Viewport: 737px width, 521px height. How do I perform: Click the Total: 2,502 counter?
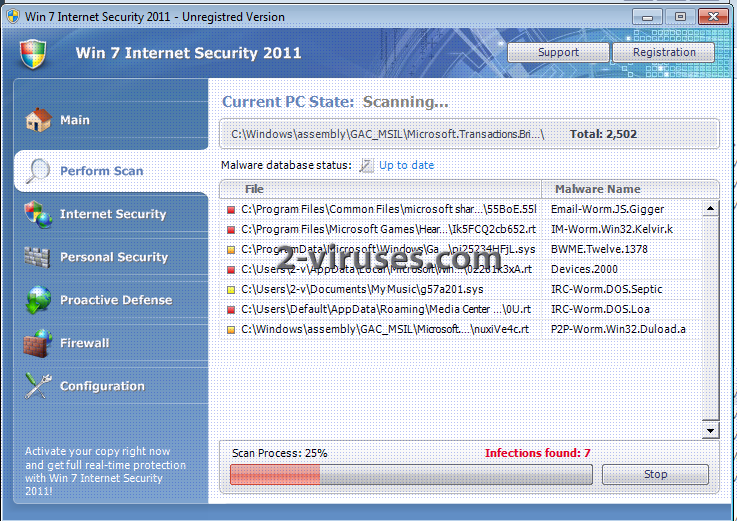[x=604, y=134]
